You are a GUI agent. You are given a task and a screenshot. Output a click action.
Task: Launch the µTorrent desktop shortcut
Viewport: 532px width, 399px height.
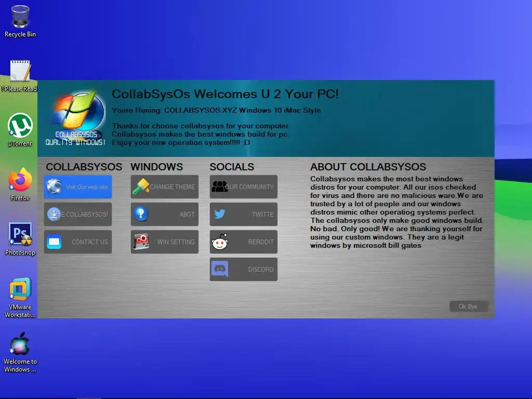pos(20,130)
